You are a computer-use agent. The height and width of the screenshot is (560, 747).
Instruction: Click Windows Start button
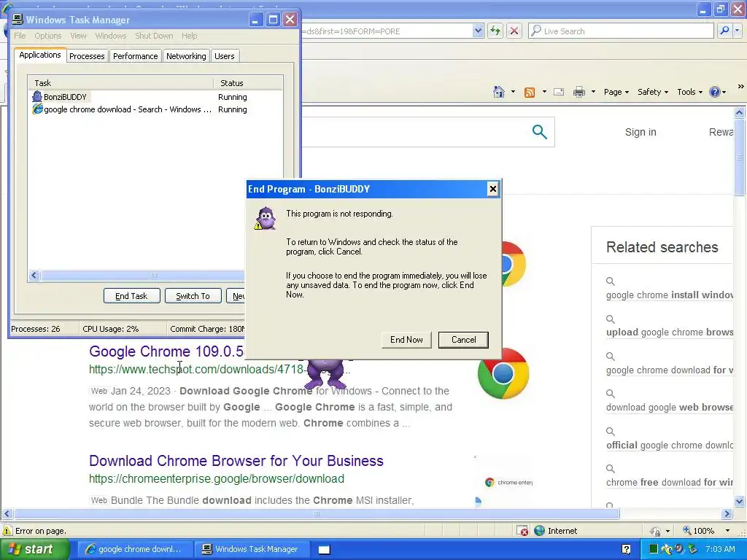click(x=35, y=550)
